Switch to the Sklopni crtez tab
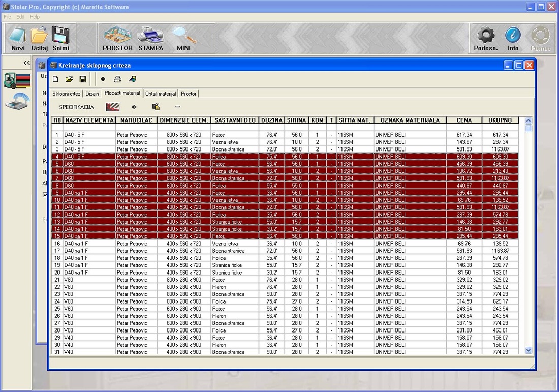 (x=67, y=94)
